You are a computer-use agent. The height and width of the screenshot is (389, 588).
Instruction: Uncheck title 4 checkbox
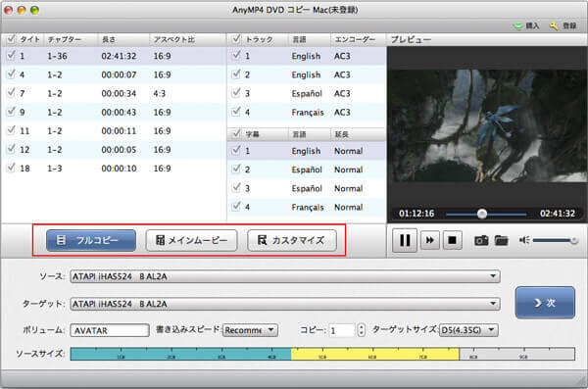[x=11, y=73]
